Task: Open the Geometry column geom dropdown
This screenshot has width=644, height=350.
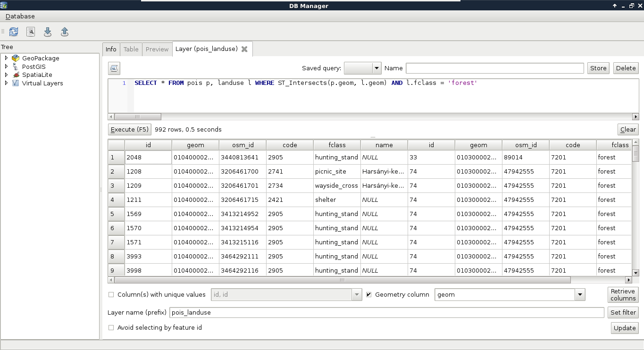Action: click(x=580, y=295)
